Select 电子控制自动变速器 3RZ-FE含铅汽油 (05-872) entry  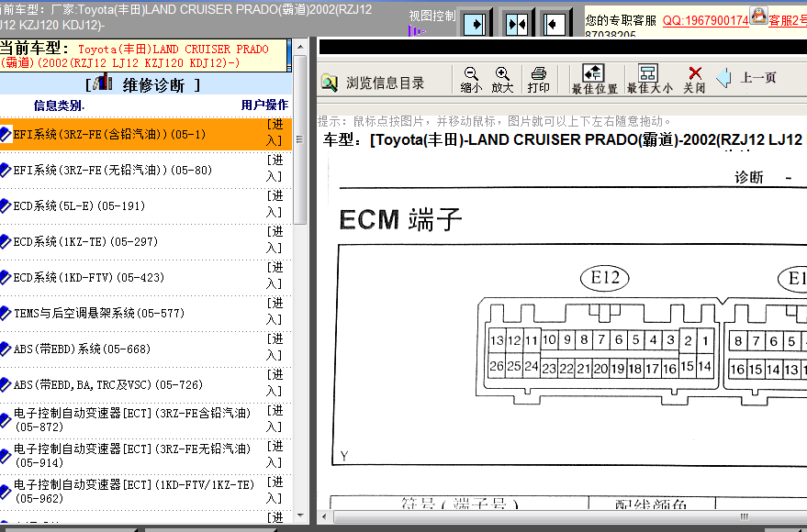132,420
